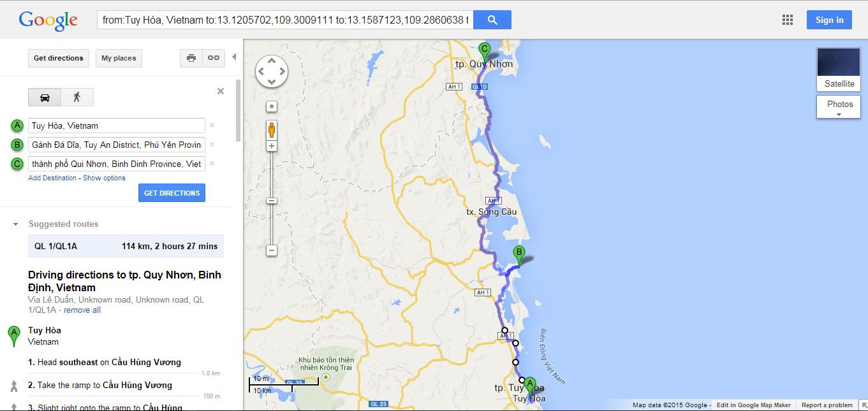Viewport: 868px width, 411px height.
Task: Print the directions with printer icon
Action: tap(191, 58)
